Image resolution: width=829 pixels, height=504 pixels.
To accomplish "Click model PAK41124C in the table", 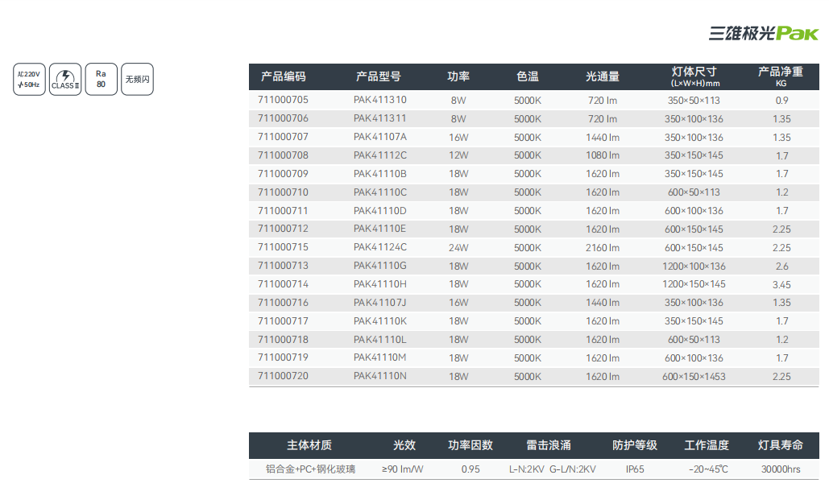I will [380, 247].
